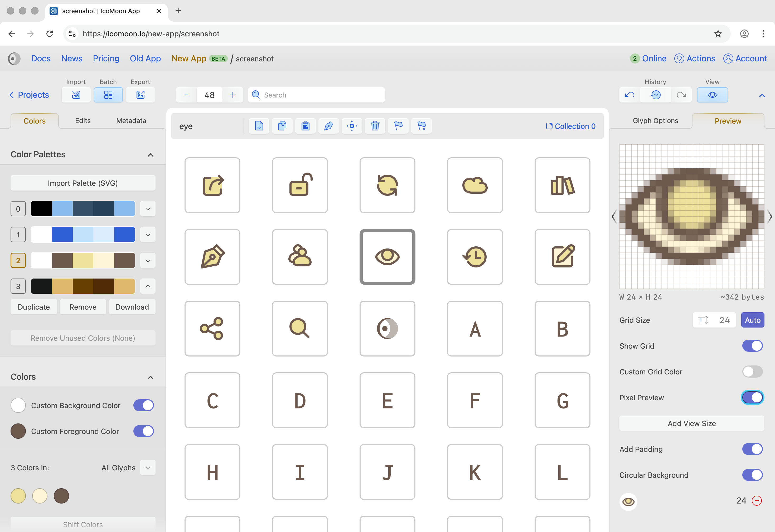The width and height of the screenshot is (775, 532).
Task: Collapse the Color Palettes section
Action: [151, 155]
